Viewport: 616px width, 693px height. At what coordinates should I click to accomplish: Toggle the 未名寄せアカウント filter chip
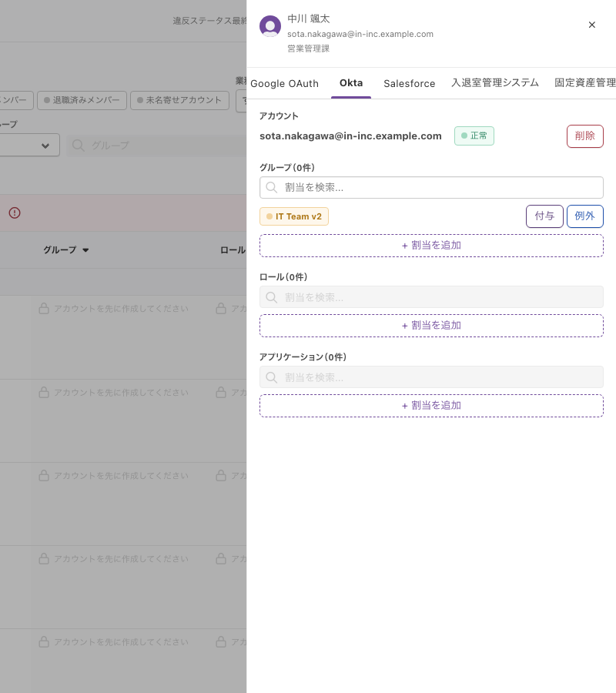(x=179, y=100)
